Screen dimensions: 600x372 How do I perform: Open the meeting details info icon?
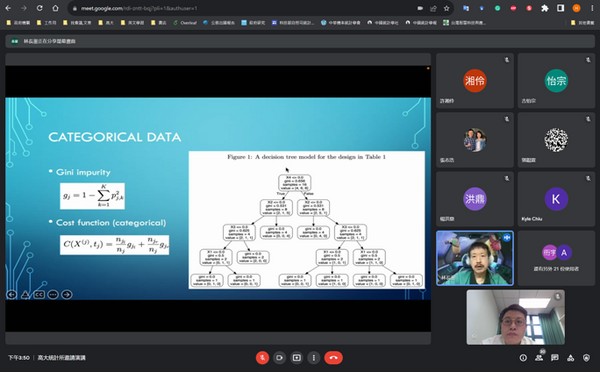click(523, 358)
